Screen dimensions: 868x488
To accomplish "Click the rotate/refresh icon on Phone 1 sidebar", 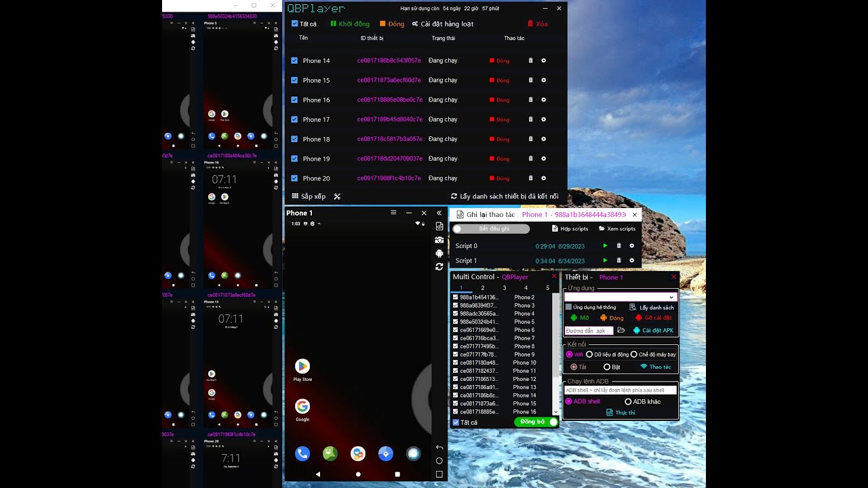I will tap(439, 267).
